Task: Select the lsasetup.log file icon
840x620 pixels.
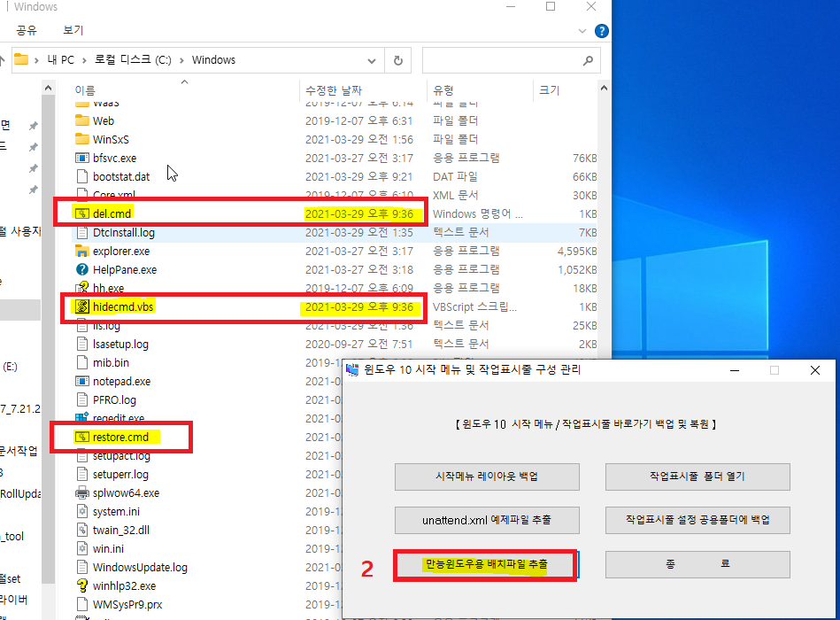Action: [x=82, y=344]
